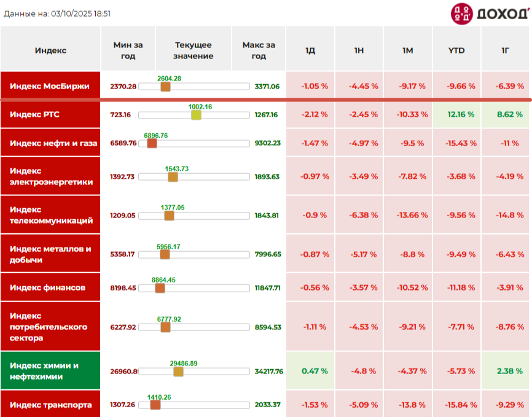
Task: Click нефти и газа maximum 9302.23
Action: coord(268,143)
